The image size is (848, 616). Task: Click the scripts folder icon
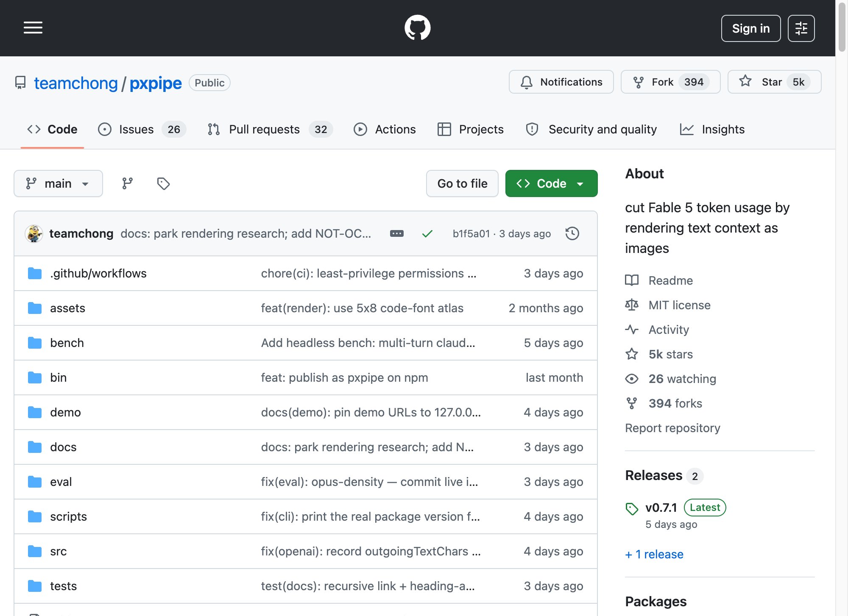[x=35, y=516]
